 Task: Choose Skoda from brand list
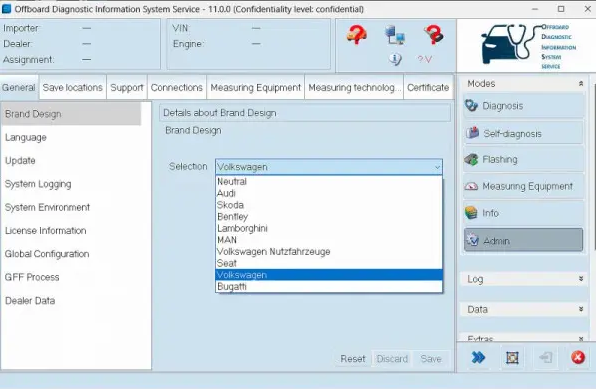pyautogui.click(x=329, y=205)
